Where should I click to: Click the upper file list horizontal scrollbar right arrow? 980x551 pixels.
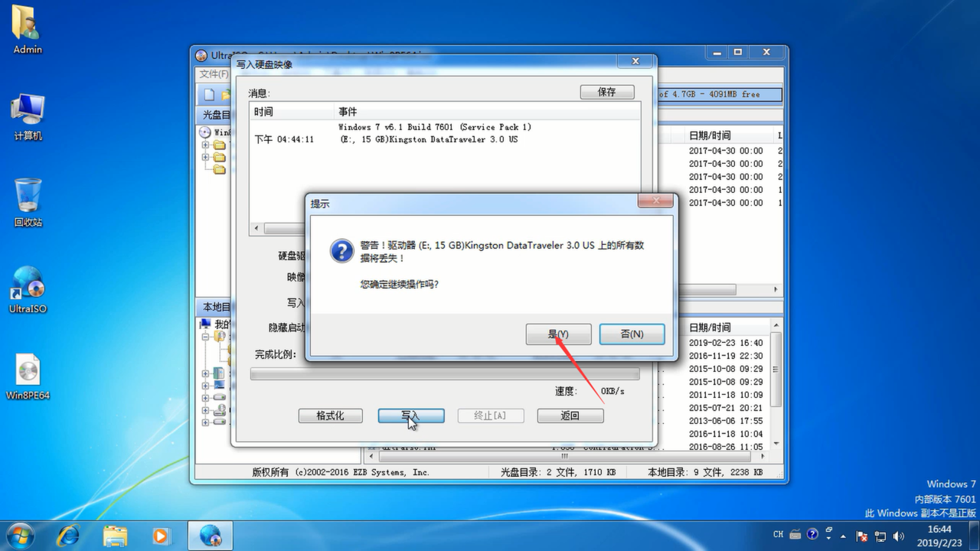tap(776, 290)
